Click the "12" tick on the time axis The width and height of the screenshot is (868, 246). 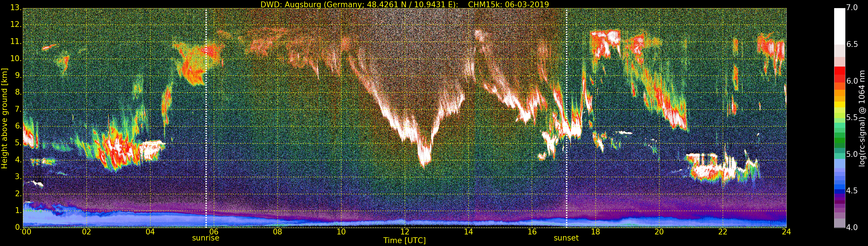tap(405, 232)
